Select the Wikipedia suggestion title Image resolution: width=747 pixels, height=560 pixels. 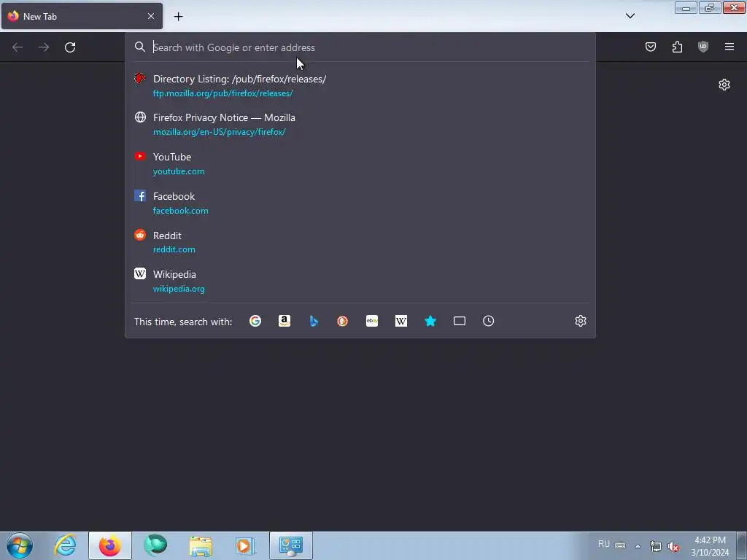[174, 274]
